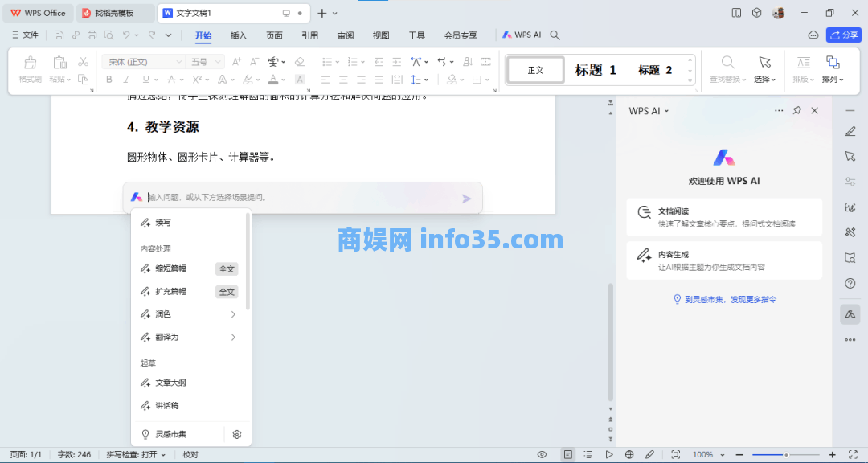Click the 校对 proofreading button in status bar
This screenshot has width=868, height=463.
(x=190, y=455)
